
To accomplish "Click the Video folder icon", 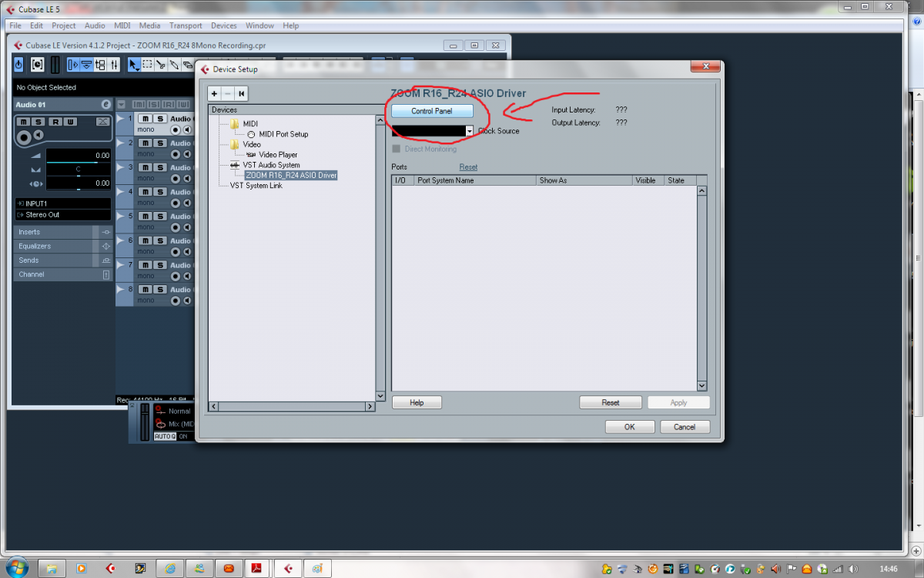I will click(x=236, y=144).
